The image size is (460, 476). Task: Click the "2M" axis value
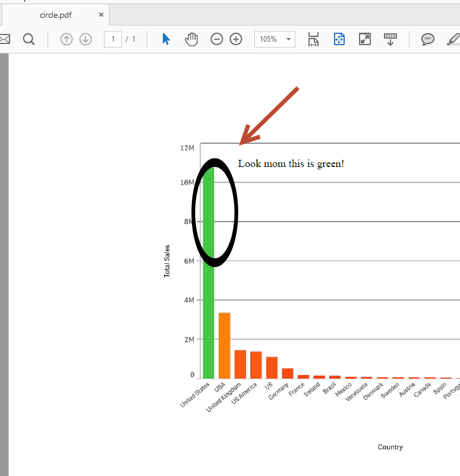tap(189, 339)
